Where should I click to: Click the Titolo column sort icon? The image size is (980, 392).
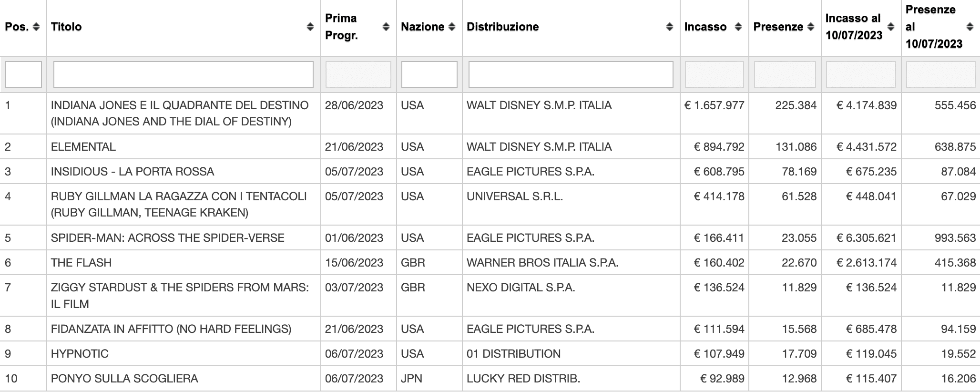pyautogui.click(x=310, y=27)
